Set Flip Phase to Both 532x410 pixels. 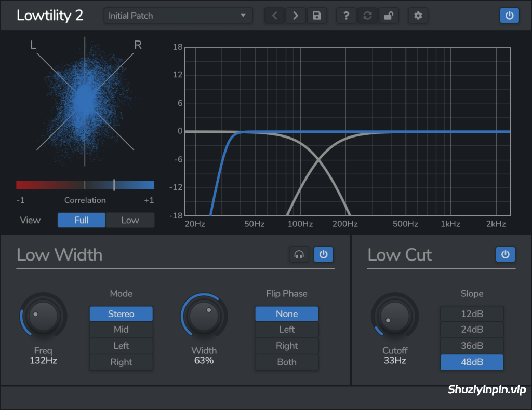(x=287, y=362)
